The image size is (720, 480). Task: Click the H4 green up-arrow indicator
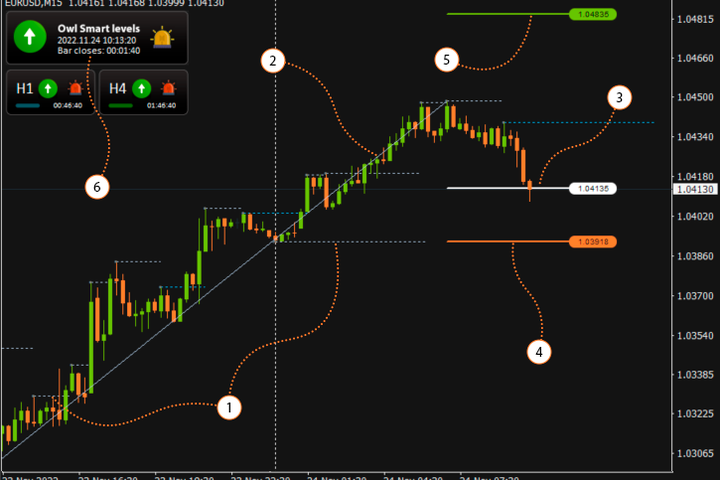[141, 88]
